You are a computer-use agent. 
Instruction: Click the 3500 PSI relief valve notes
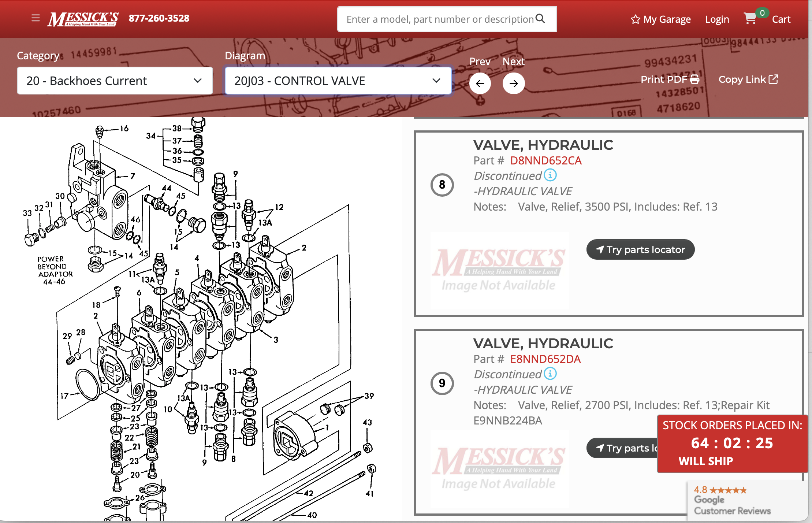pyautogui.click(x=595, y=207)
